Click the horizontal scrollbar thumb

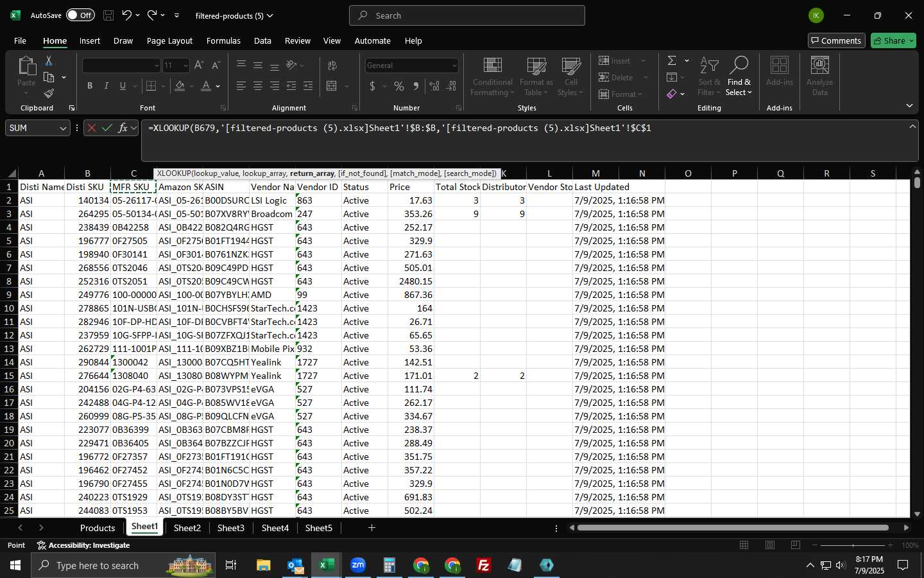pos(732,528)
